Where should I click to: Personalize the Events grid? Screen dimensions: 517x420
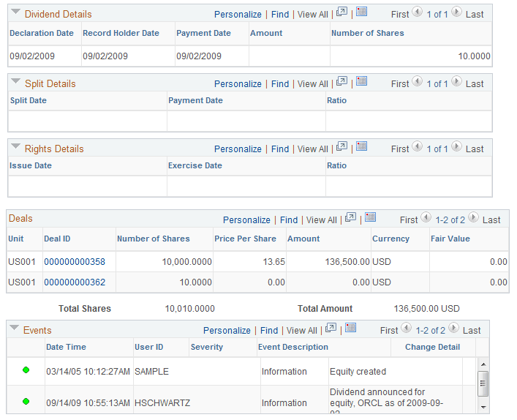coord(227,330)
